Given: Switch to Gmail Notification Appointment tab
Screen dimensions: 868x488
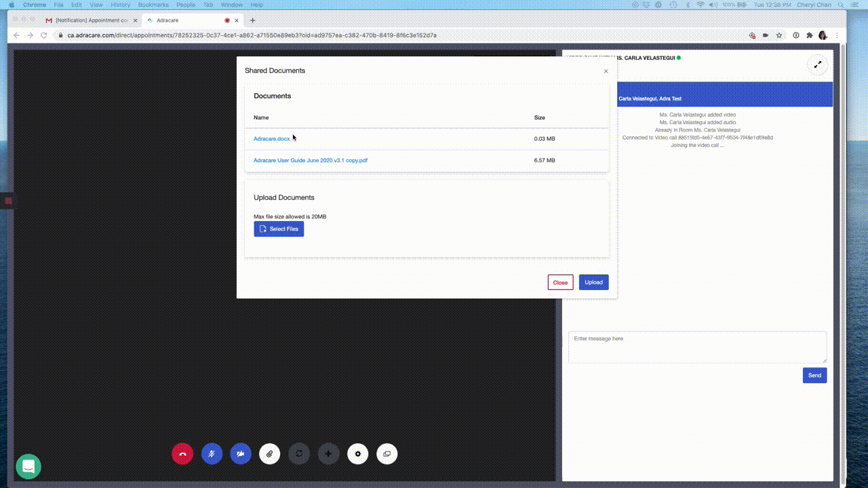Looking at the screenshot, I should coord(90,20).
